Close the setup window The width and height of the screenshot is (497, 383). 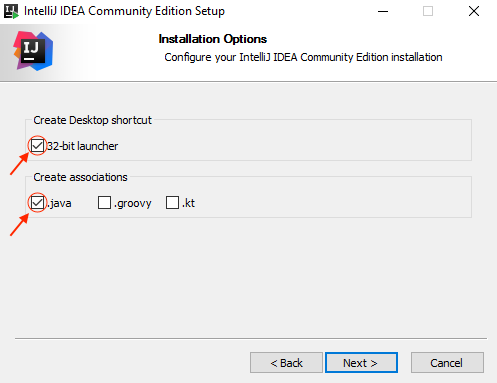pos(474,11)
